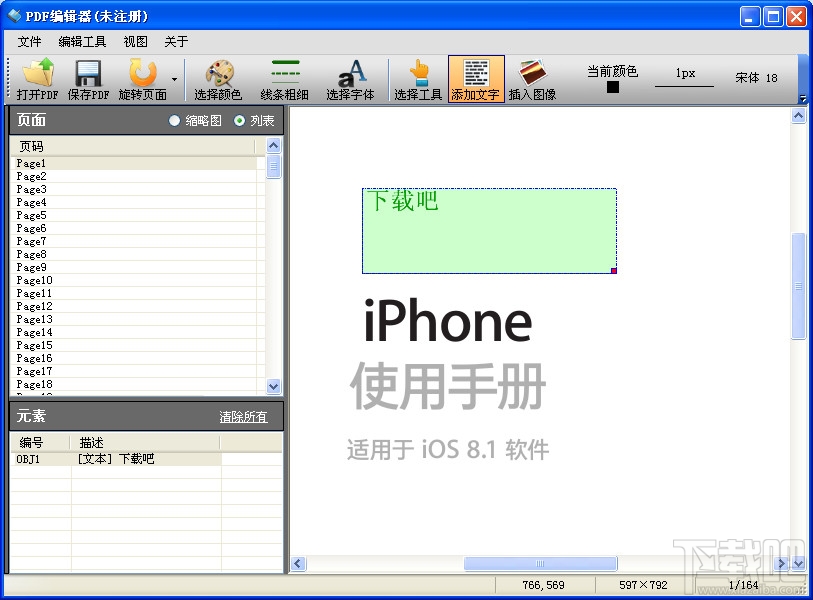Click the 宋体 18 font indicator

pos(756,78)
